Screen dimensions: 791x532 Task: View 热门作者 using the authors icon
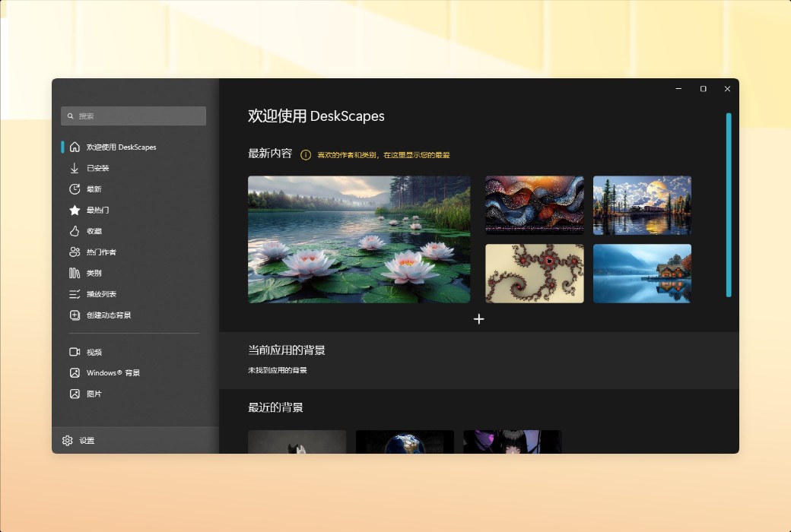point(74,252)
